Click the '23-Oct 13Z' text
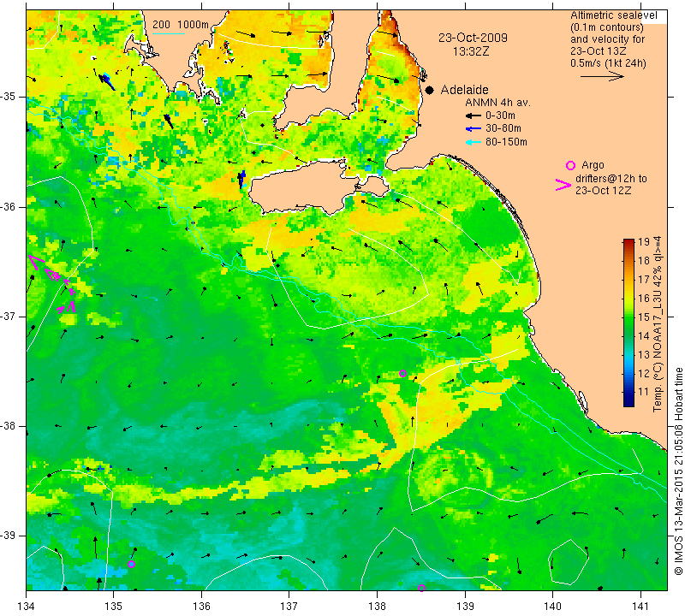Image resolution: width=685 pixels, height=616 pixels. 599,51
